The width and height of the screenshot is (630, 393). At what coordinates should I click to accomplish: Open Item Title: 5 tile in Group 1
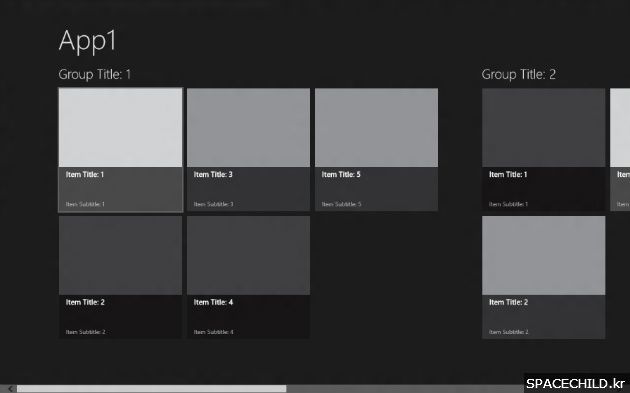click(376, 149)
